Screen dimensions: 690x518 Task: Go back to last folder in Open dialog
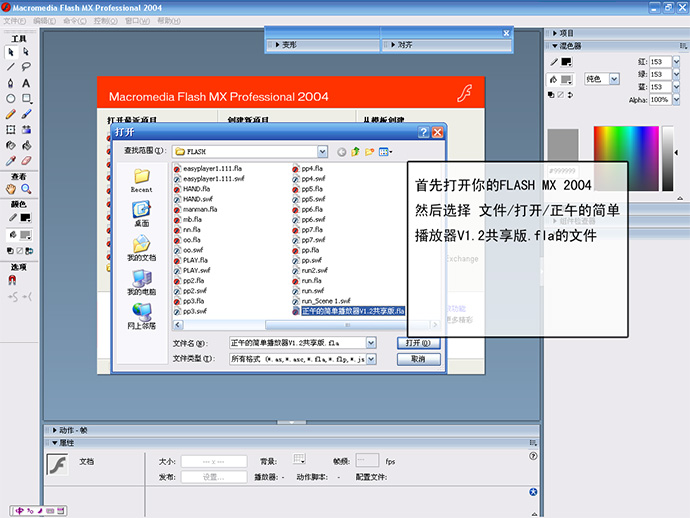coord(341,152)
